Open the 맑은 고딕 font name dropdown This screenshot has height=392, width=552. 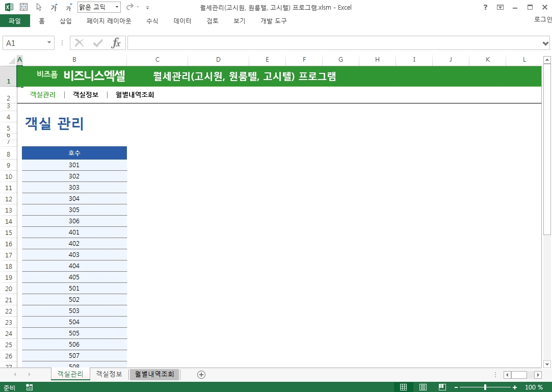[117, 7]
